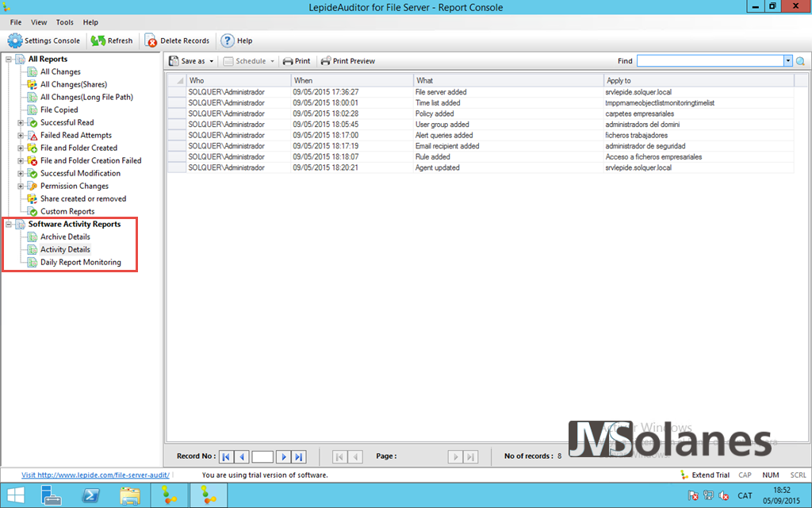Viewport: 812px width, 508px height.
Task: Click the File and Folder Created icon
Action: (32, 148)
